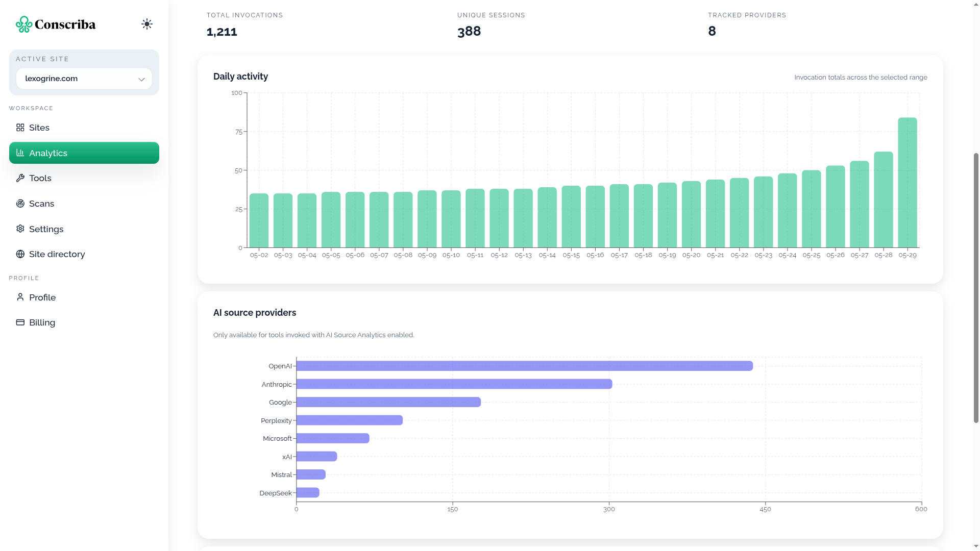The height and width of the screenshot is (551, 980).
Task: Click the DeepSeek axis label
Action: pos(276,493)
